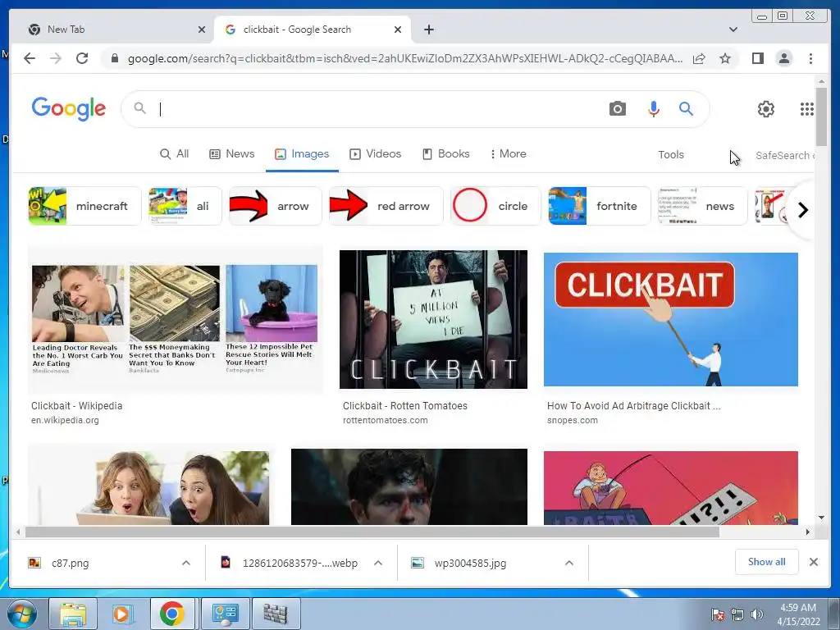Close the clickbait Google Search tab
Screen dimensions: 840x630
click(398, 30)
